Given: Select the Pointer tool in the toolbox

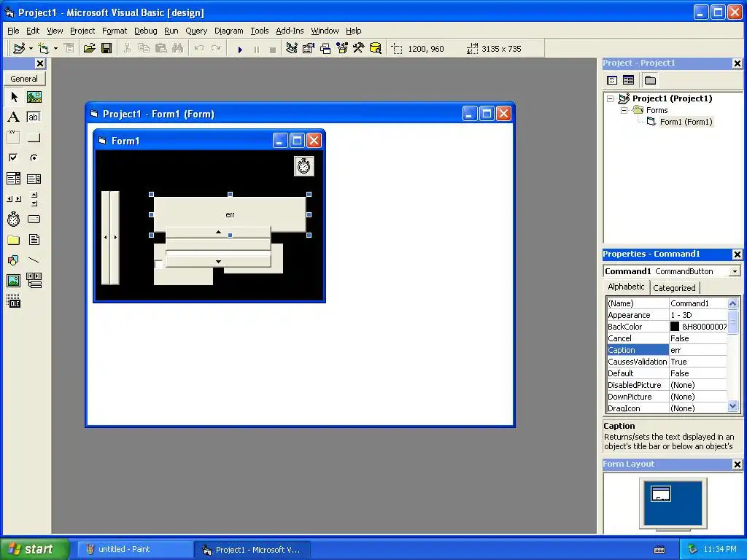Looking at the screenshot, I should tap(14, 97).
